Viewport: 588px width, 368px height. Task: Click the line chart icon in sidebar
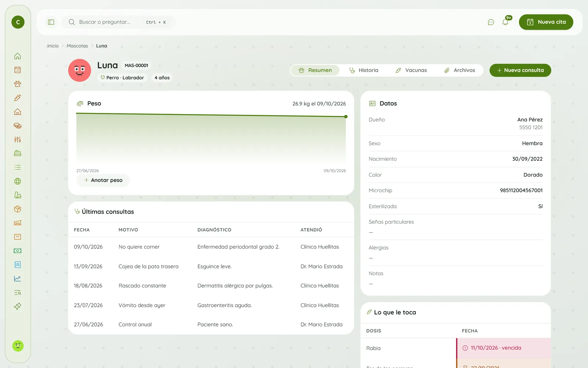point(18,279)
